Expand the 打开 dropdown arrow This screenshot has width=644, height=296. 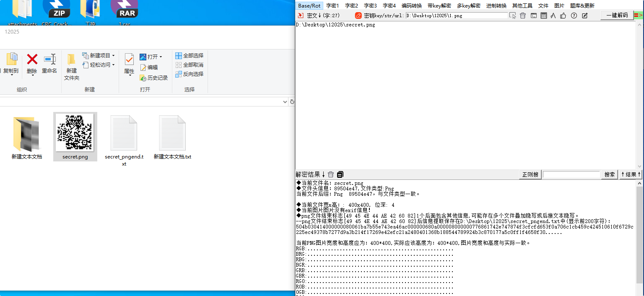point(161,57)
